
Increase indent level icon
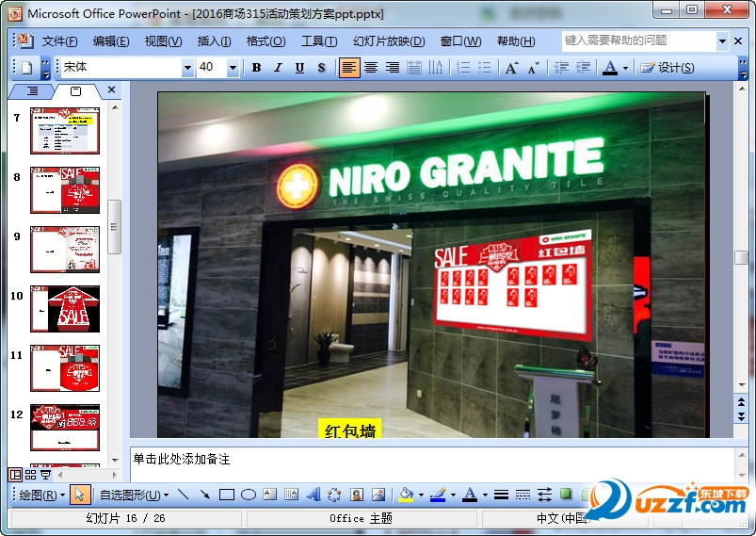[x=583, y=68]
